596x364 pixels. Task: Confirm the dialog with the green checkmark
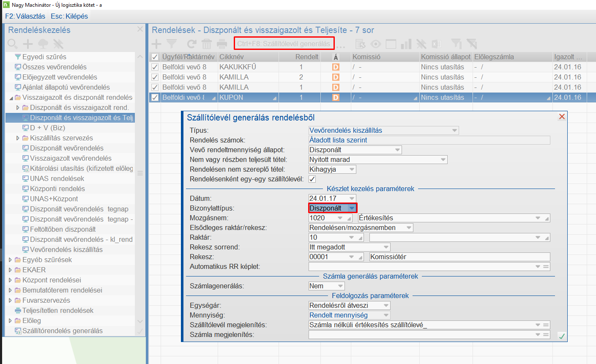(x=562, y=336)
